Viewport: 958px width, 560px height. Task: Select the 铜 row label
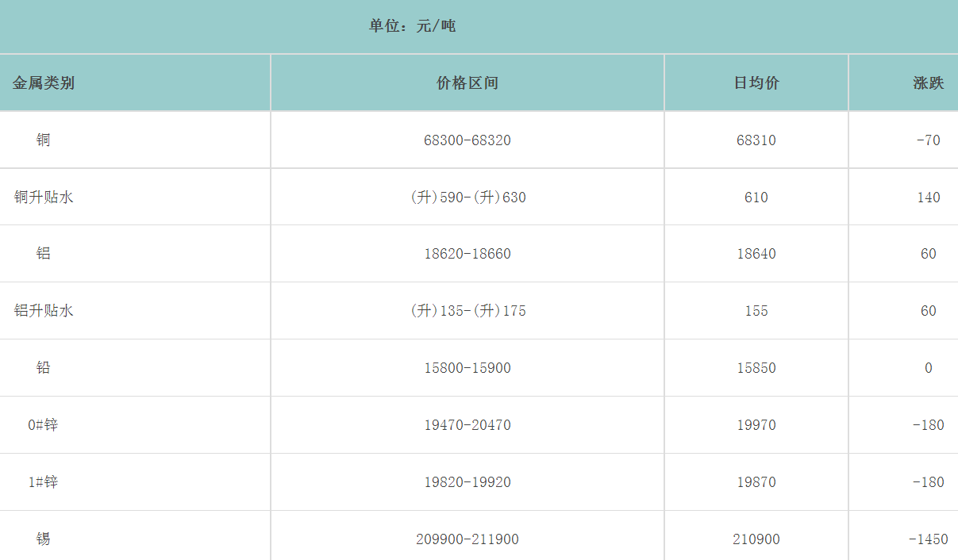[43, 140]
